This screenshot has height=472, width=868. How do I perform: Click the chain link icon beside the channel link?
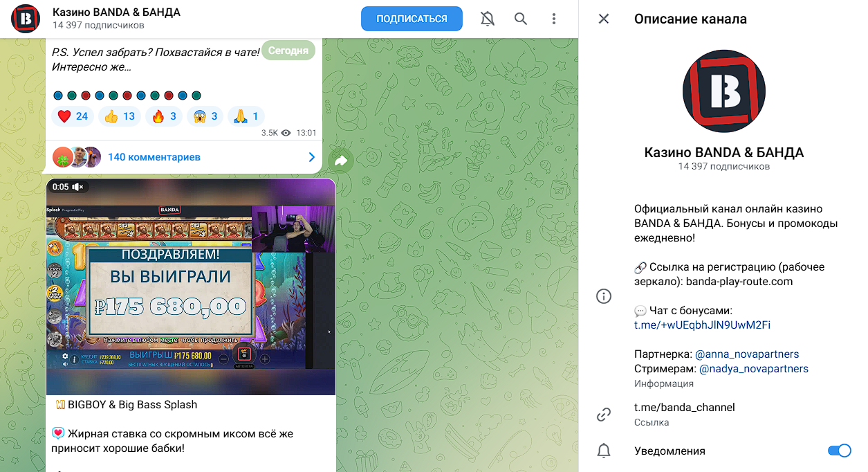coord(604,415)
